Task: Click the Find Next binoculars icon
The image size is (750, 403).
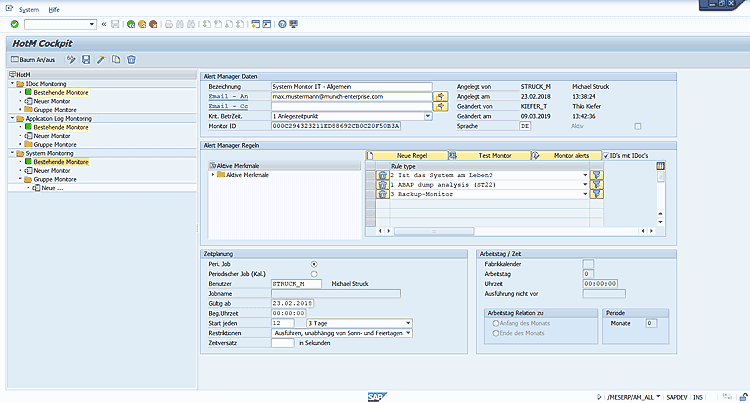Action: 191,24
